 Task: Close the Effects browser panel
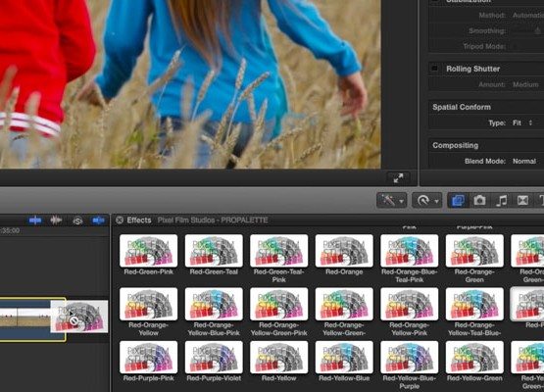(x=120, y=220)
